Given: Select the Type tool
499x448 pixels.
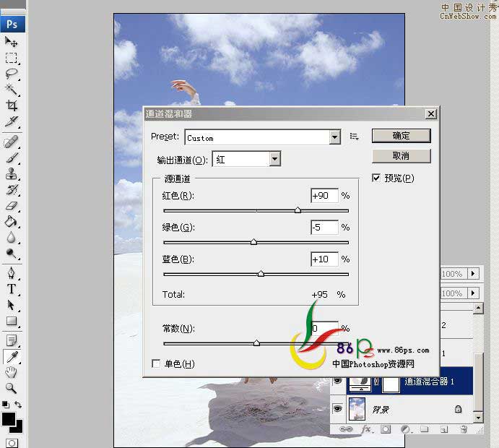Looking at the screenshot, I should pos(12,289).
